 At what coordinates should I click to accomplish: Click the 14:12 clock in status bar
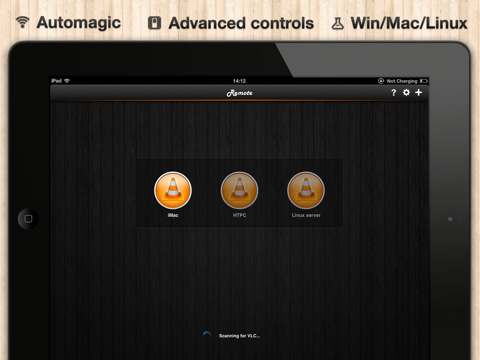(239, 81)
